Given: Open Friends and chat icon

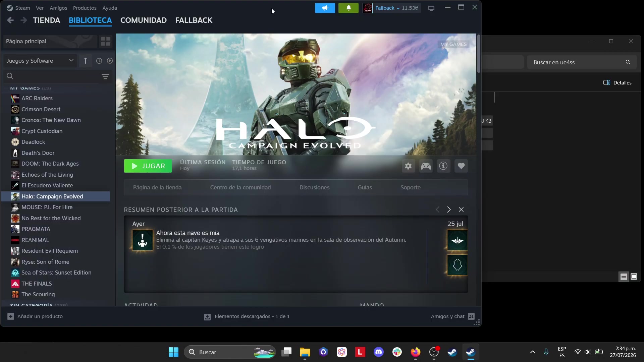Looking at the screenshot, I should pos(471,316).
